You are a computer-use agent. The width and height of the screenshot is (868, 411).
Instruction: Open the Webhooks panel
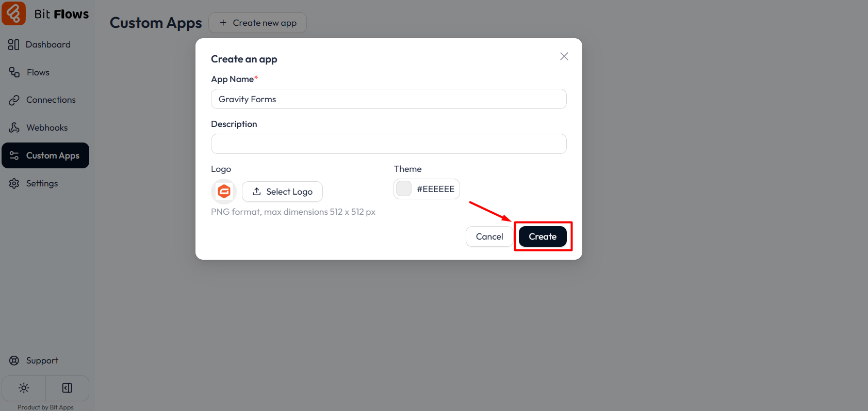pyautogui.click(x=47, y=128)
